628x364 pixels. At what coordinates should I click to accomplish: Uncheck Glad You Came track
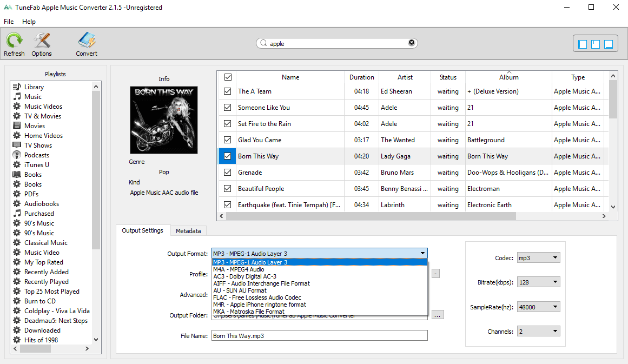(x=228, y=140)
